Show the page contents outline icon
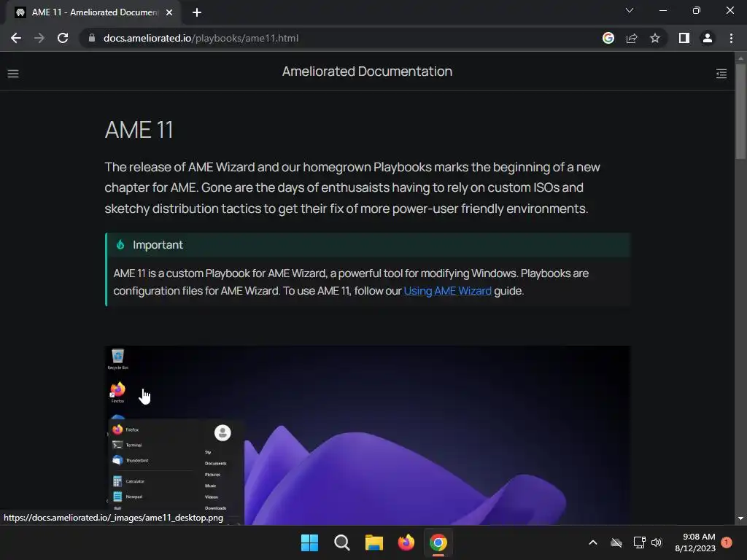747x560 pixels. [721, 74]
